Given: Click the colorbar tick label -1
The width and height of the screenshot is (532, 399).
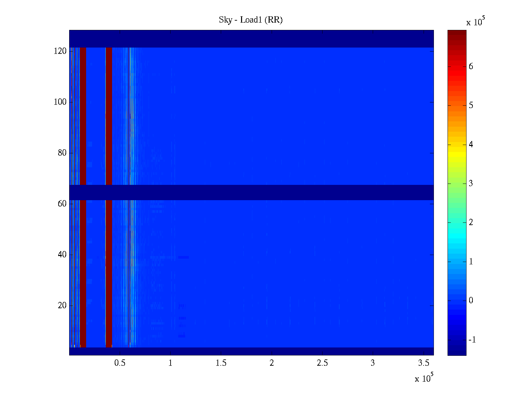Looking at the screenshot, I should [472, 340].
